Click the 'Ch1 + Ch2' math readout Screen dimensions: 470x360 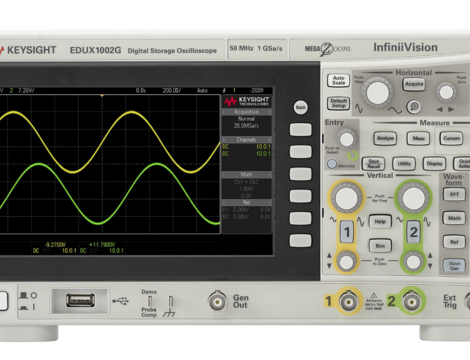[x=246, y=182]
